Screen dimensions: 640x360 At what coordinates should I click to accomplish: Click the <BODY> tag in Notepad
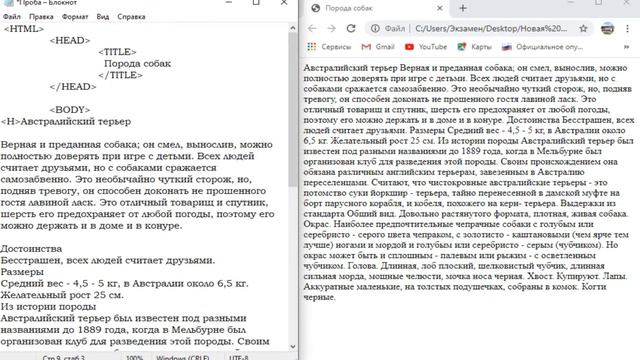(x=70, y=110)
